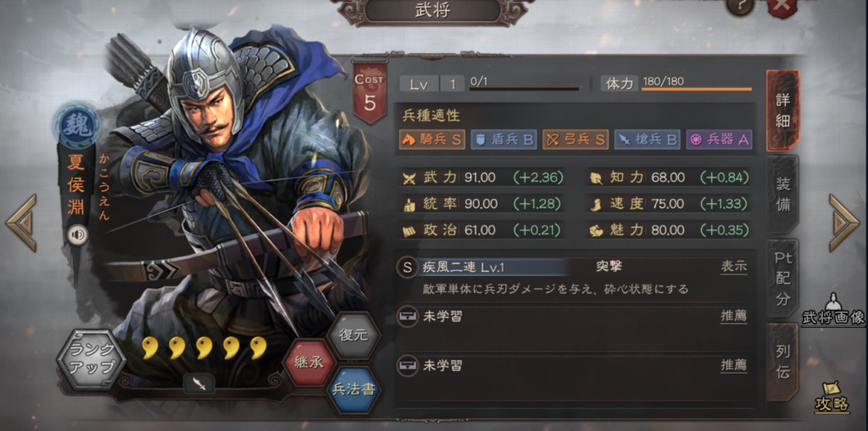The image size is (868, 431).
Task: Tap the blue 兵法書 button
Action: 353,390
